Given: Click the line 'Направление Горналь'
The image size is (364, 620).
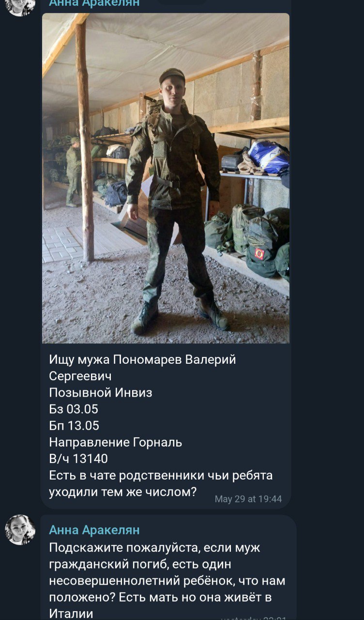Looking at the screenshot, I should 116,442.
